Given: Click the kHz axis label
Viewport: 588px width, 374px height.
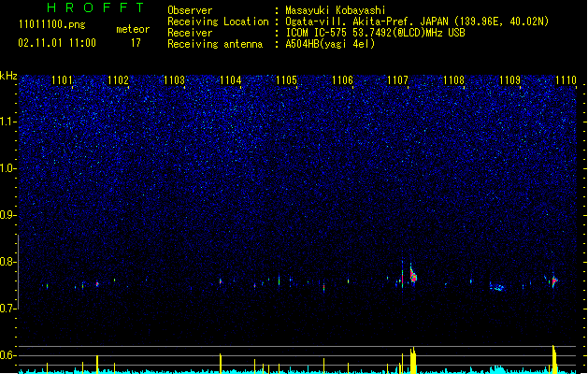Looking at the screenshot, I should [8, 76].
